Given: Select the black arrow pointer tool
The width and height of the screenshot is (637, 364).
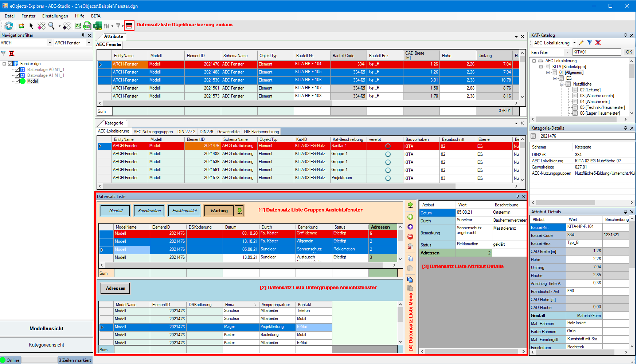Looking at the screenshot, I should [31, 25].
